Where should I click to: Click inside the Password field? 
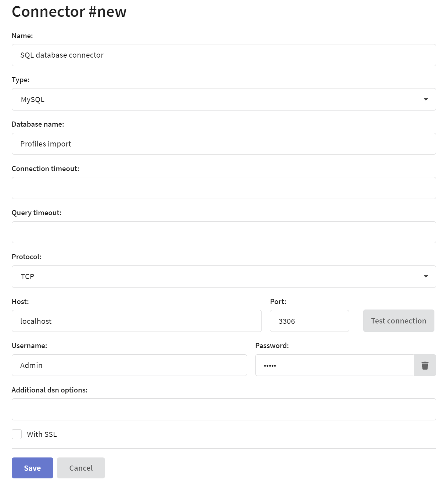pyautogui.click(x=334, y=365)
